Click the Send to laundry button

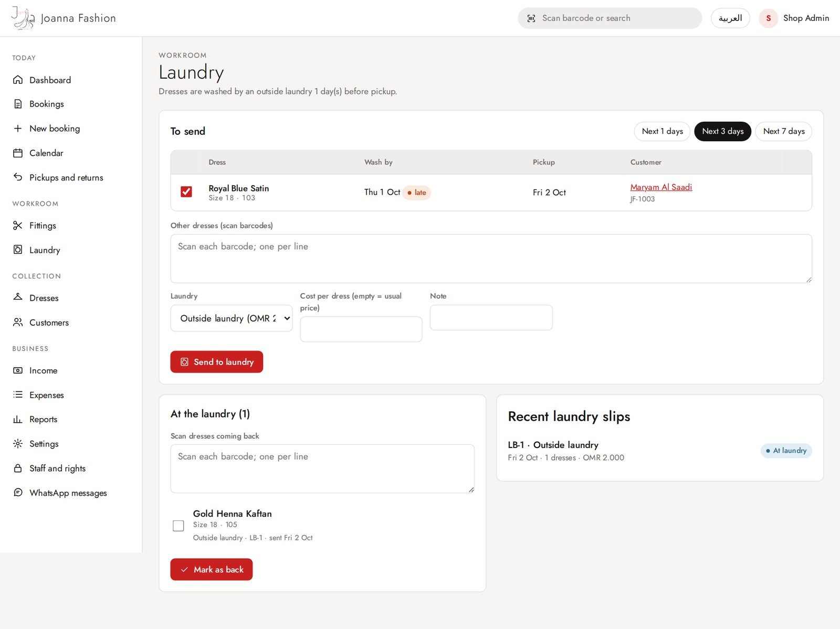pos(217,362)
